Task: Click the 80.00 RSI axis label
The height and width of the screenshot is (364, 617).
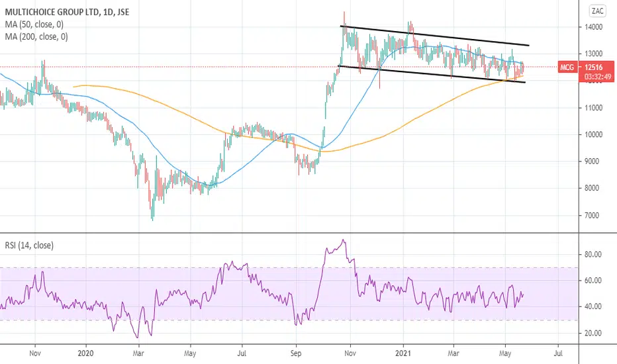Action: [x=593, y=254]
